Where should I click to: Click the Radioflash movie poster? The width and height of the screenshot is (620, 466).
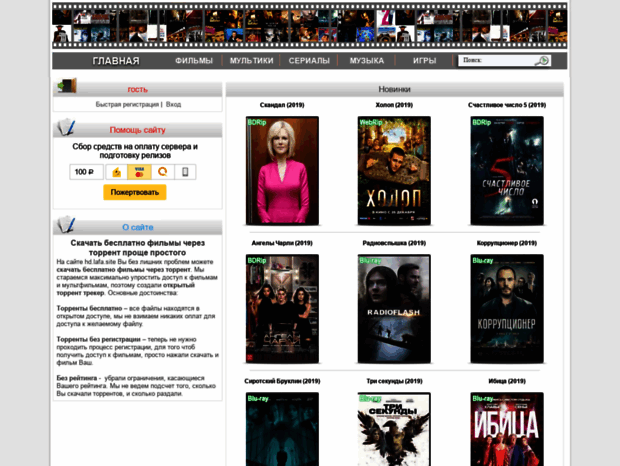click(x=394, y=309)
